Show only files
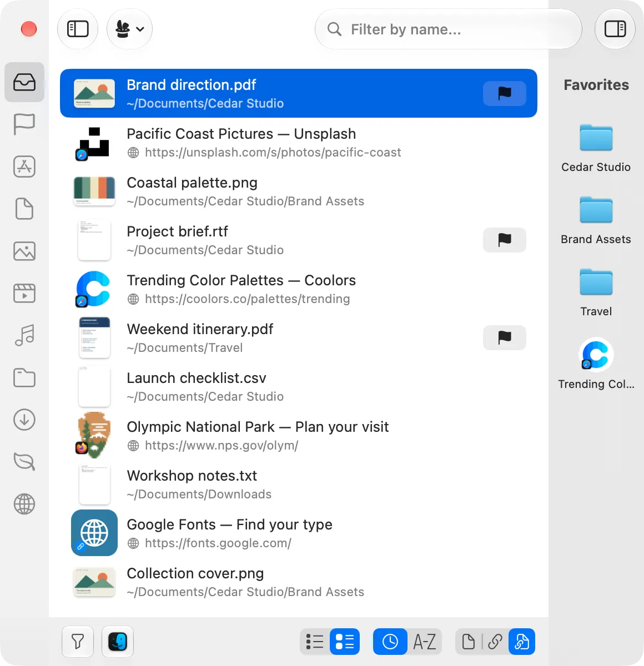The height and width of the screenshot is (666, 644). click(x=468, y=642)
